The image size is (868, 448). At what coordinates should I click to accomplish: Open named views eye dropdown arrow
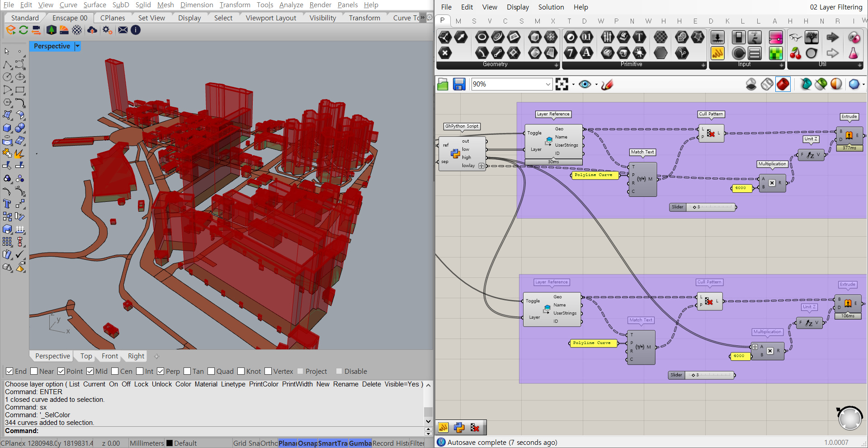[x=596, y=85]
